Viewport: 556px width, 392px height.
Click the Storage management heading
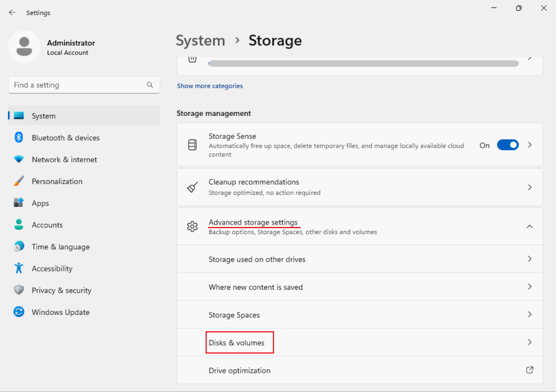click(214, 113)
